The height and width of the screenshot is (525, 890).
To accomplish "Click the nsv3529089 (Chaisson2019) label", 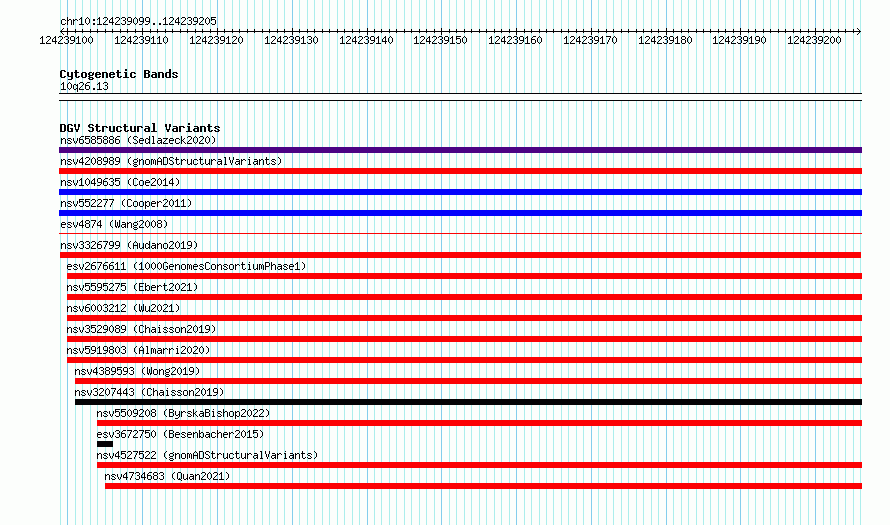I will [141, 329].
